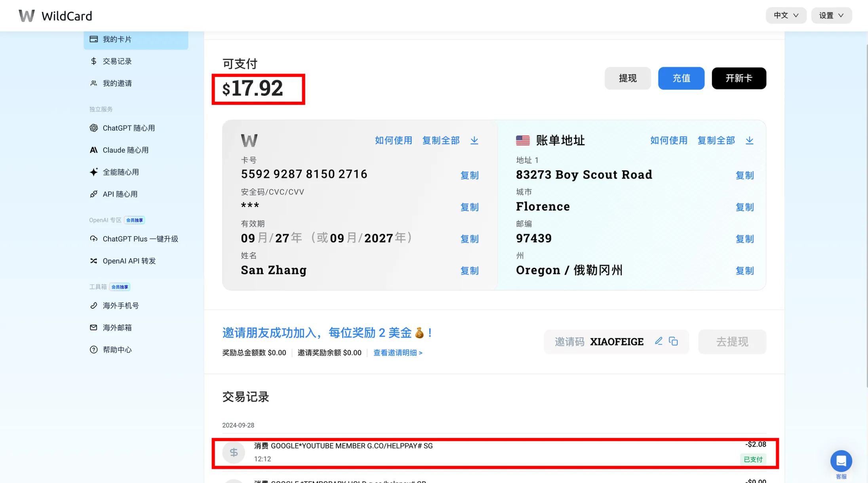Expand the 中文 language dropdown

786,15
